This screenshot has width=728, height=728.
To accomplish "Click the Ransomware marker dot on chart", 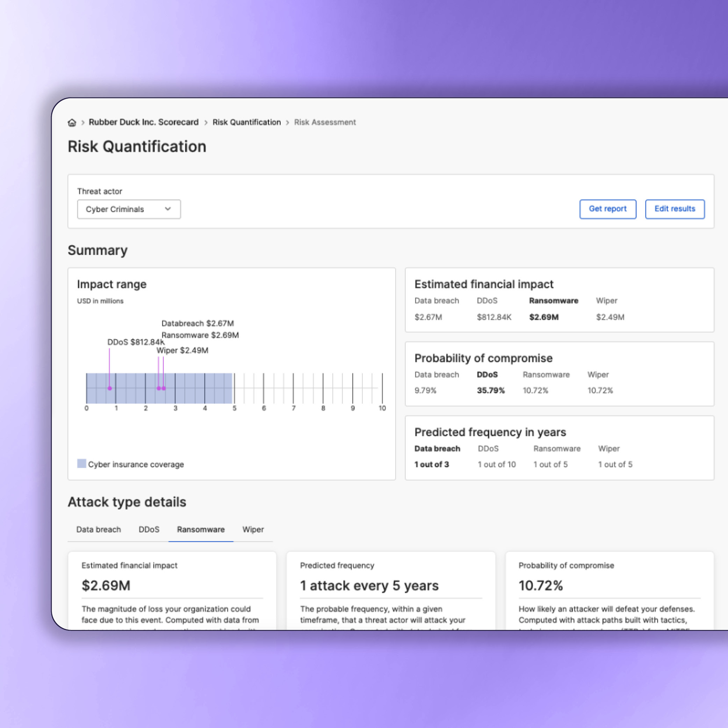I will coord(164,388).
